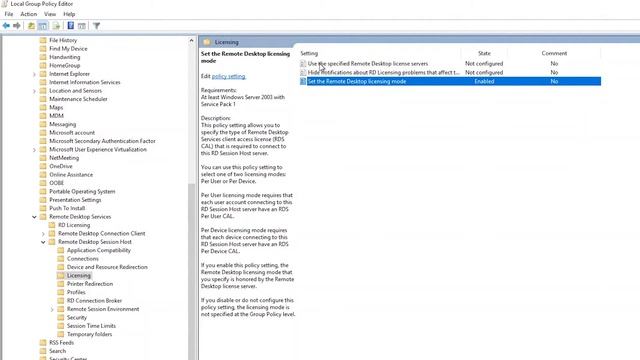Select the Application Compatibility folder
The width and height of the screenshot is (640, 360).
pyautogui.click(x=99, y=250)
